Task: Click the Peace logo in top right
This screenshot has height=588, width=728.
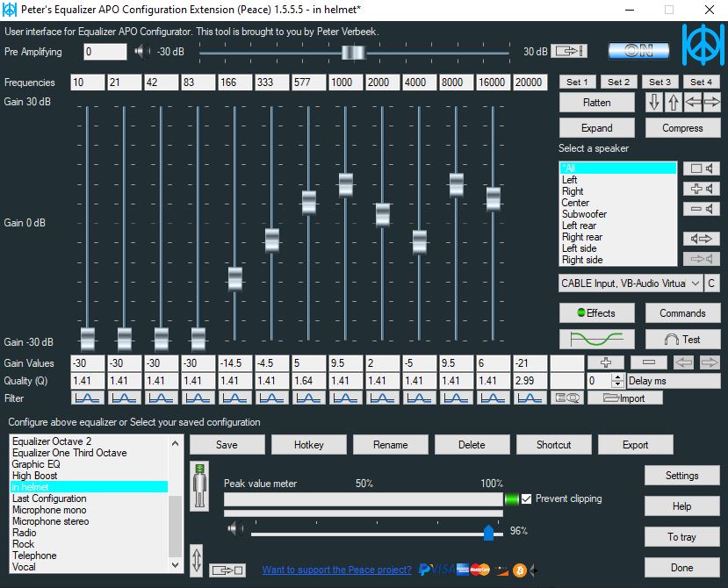Action: coord(703,44)
